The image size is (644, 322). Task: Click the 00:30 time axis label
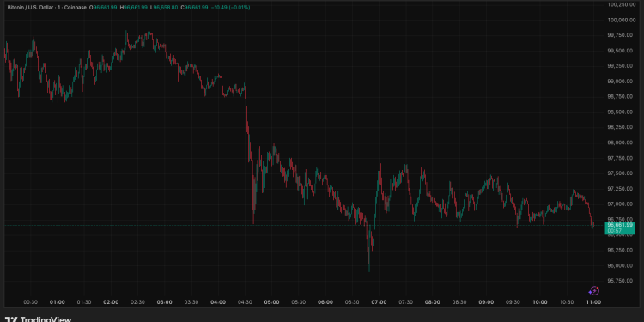pos(30,302)
